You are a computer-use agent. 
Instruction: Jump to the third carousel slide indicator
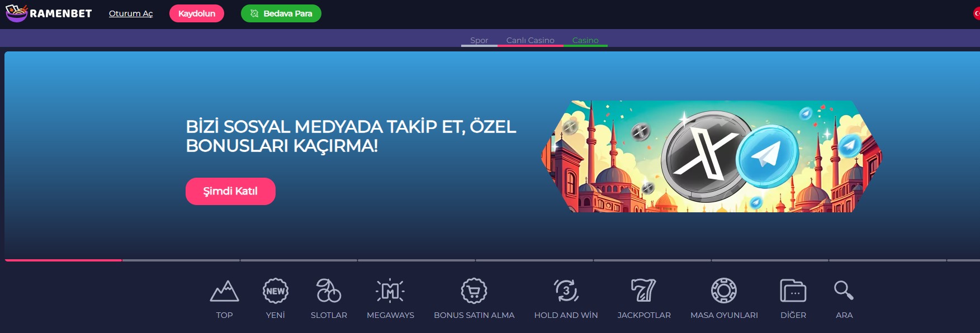[x=299, y=260]
